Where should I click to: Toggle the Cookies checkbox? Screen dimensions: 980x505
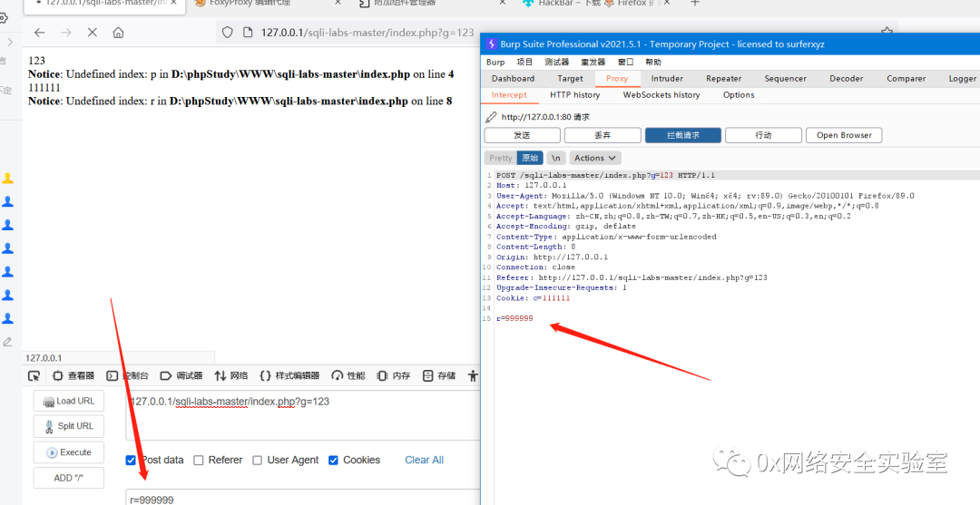(x=333, y=460)
